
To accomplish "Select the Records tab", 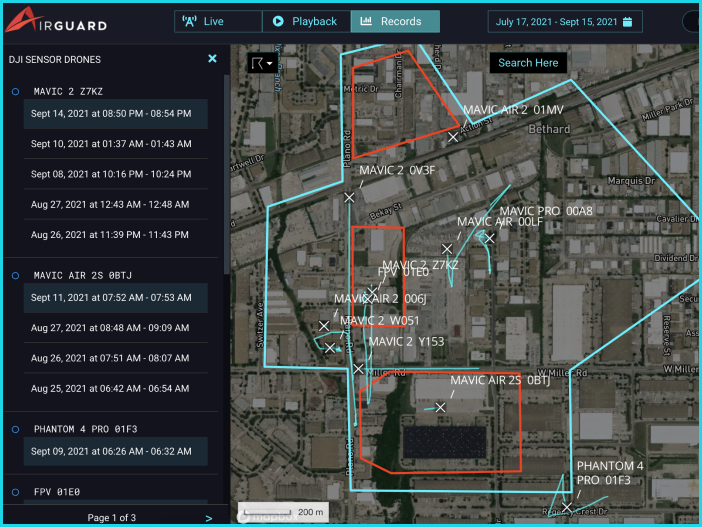I will tap(395, 21).
